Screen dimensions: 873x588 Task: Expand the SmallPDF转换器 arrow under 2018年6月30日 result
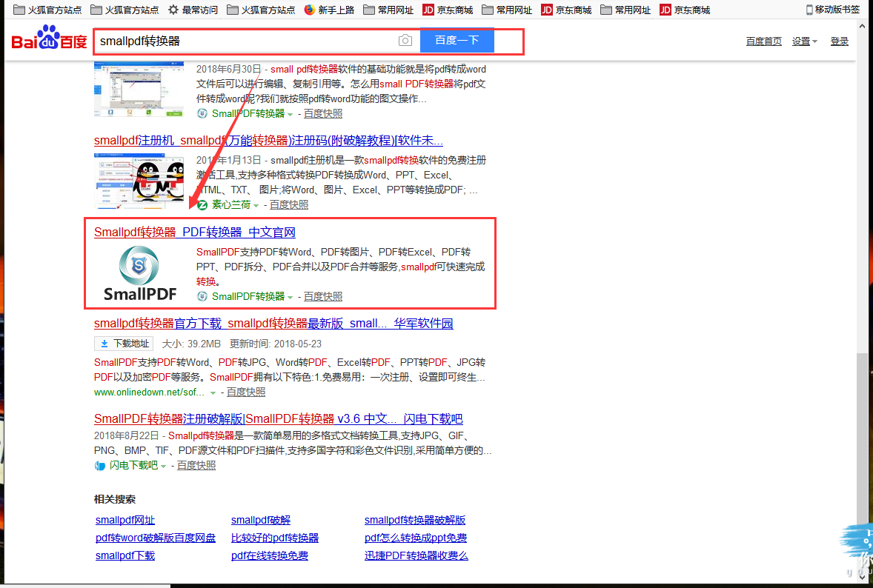tap(290, 114)
